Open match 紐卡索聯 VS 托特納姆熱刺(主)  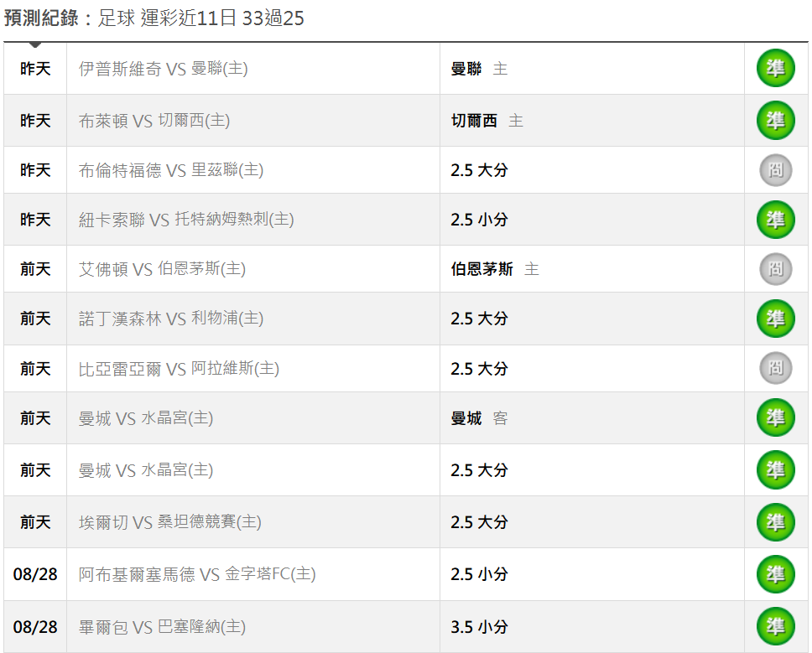point(186,220)
